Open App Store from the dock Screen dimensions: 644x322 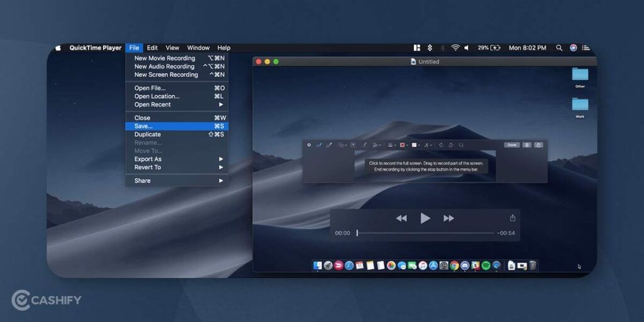[x=433, y=265]
